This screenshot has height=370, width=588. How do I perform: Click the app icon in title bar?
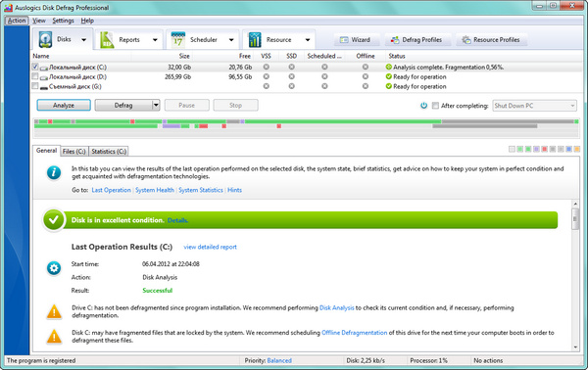pyautogui.click(x=8, y=8)
